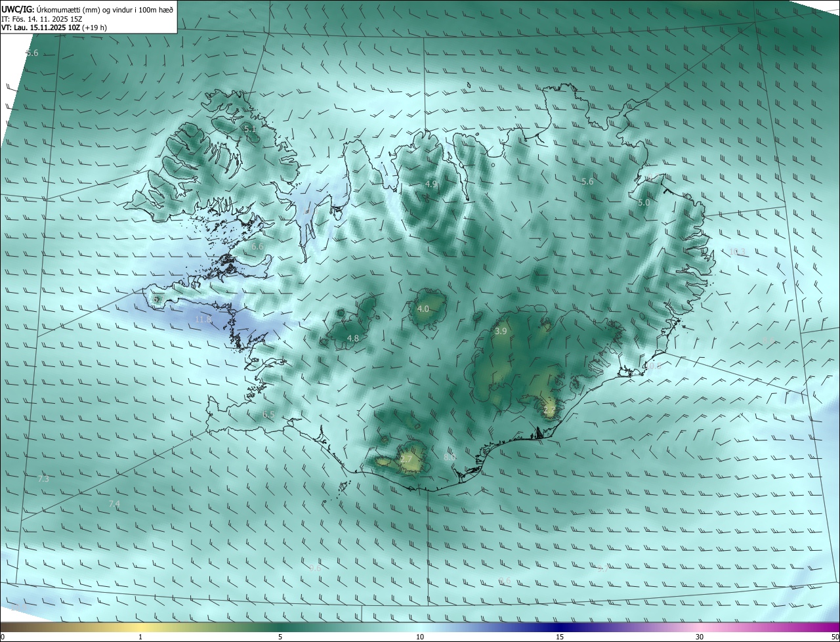Click the 3.9 value on Vatnajökull
The image size is (840, 642).
point(501,332)
